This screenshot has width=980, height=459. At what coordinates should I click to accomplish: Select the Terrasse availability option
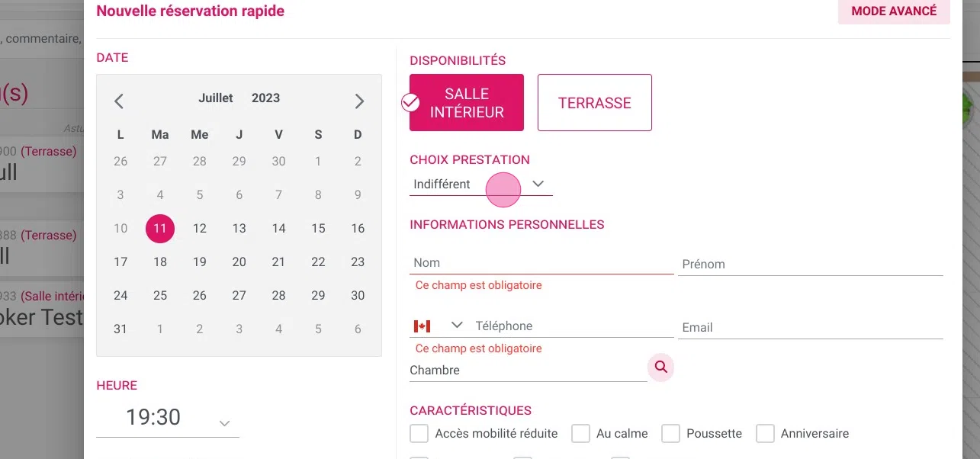[595, 103]
